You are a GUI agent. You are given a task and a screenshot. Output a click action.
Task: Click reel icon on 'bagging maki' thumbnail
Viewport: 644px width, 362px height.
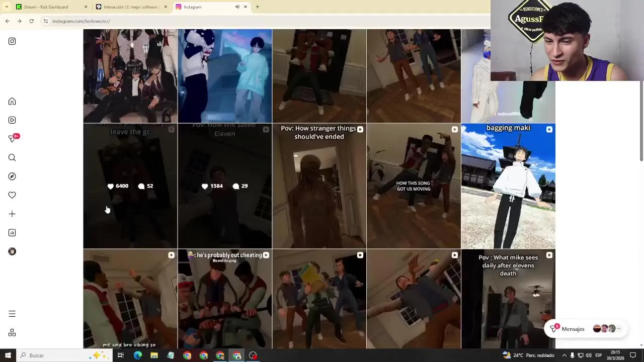(549, 130)
